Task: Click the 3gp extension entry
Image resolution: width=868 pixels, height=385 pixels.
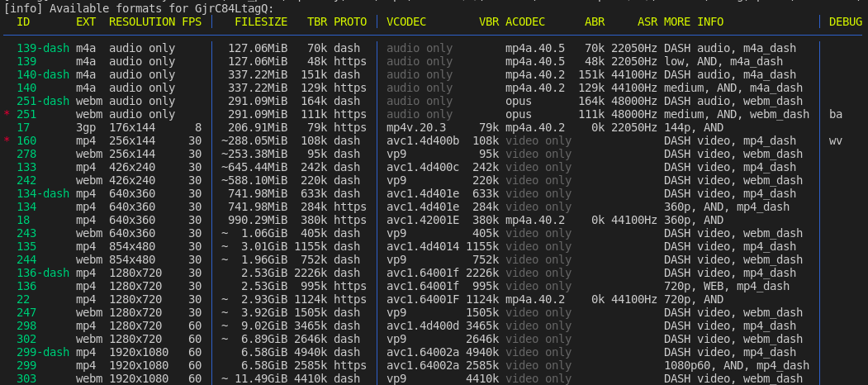Action: coord(86,127)
